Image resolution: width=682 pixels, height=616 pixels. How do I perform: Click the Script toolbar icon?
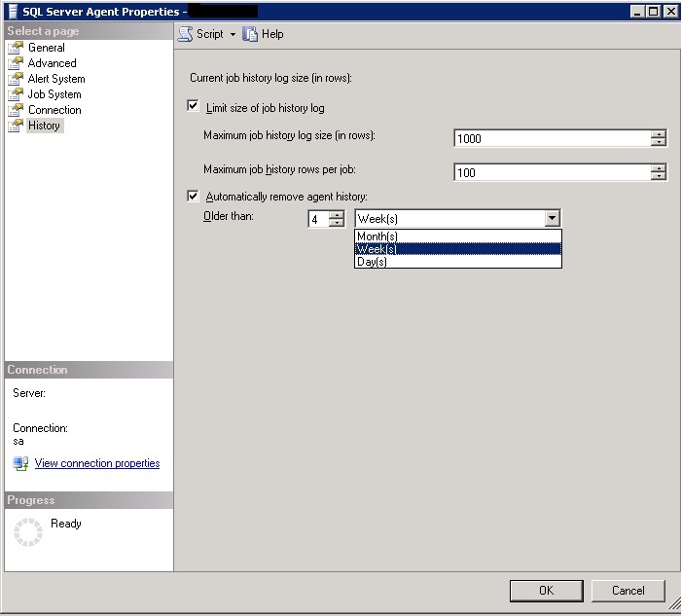(185, 34)
